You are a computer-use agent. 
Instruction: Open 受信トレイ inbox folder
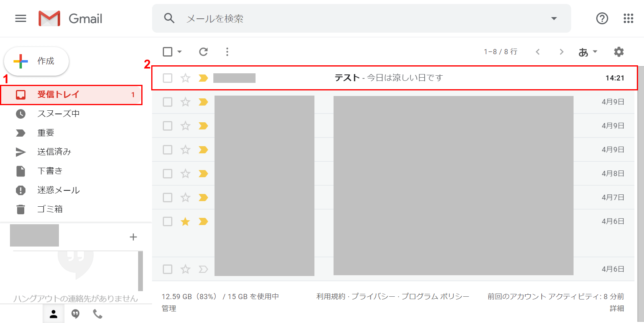[71, 95]
